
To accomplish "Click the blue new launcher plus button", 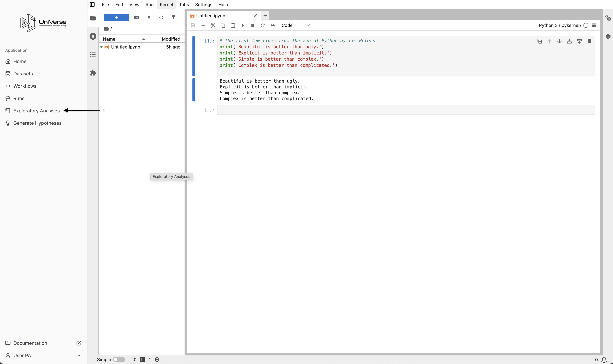I will point(116,17).
